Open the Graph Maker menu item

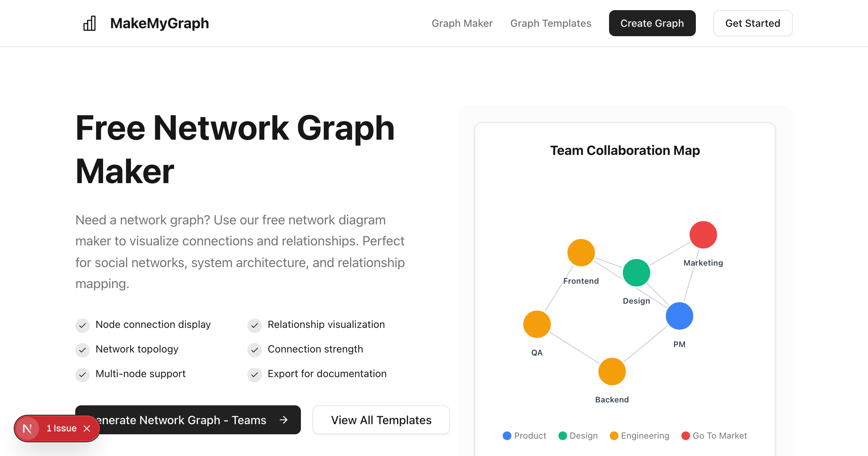pyautogui.click(x=462, y=23)
